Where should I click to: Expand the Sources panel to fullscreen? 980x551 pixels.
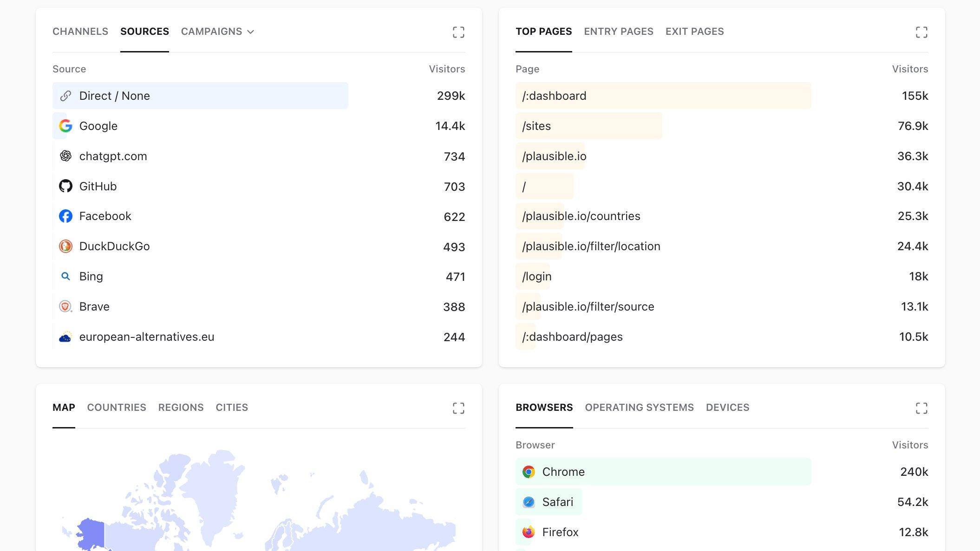click(x=458, y=32)
